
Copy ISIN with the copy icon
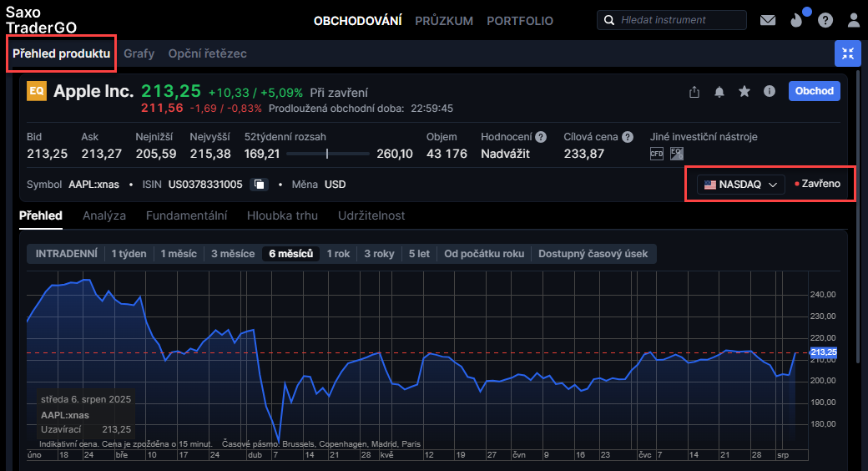[259, 185]
